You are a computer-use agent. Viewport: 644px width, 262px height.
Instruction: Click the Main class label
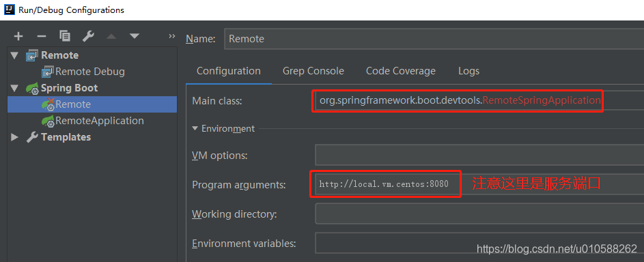(217, 100)
